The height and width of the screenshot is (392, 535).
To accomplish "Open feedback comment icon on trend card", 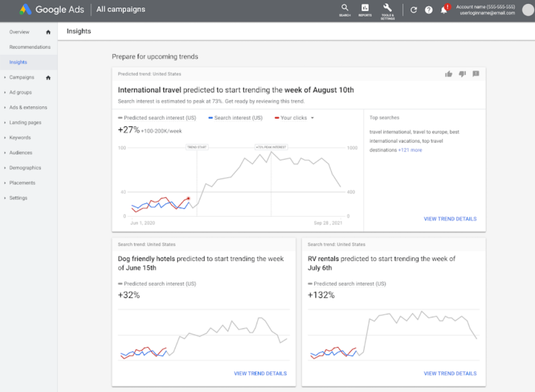I will point(476,74).
